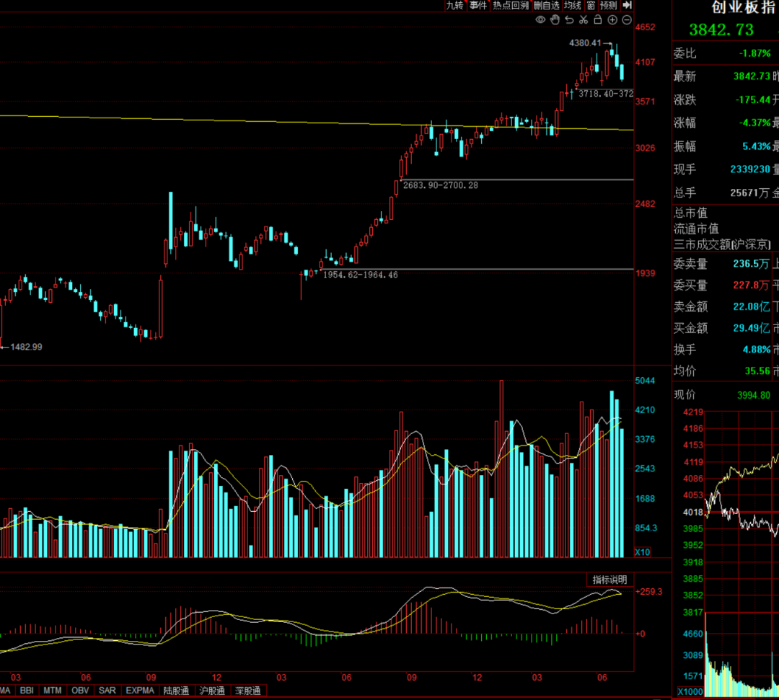Zoom out with the minus circle icon
Image resolution: width=779 pixels, height=700 pixels.
(x=627, y=20)
